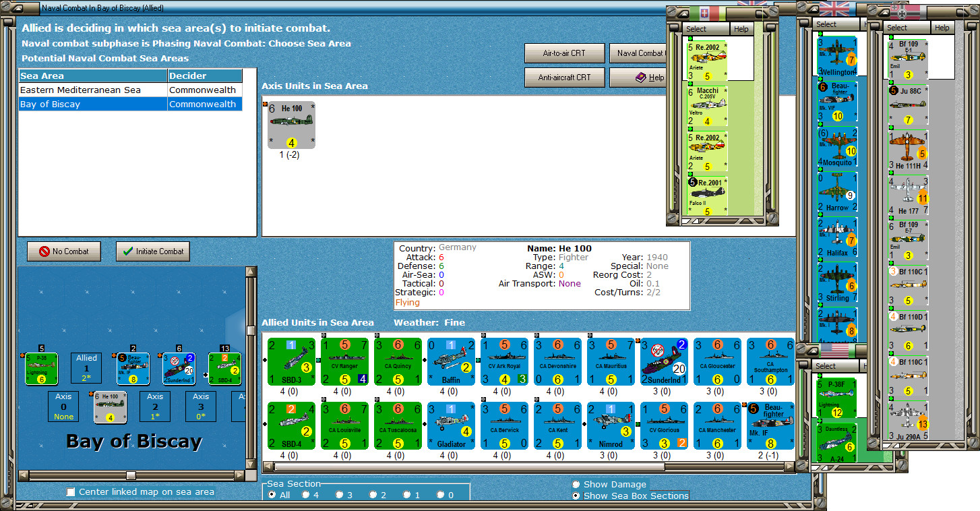980x511 pixels.
Task: Select the P-38F Lightning in US window
Action: pos(837,399)
